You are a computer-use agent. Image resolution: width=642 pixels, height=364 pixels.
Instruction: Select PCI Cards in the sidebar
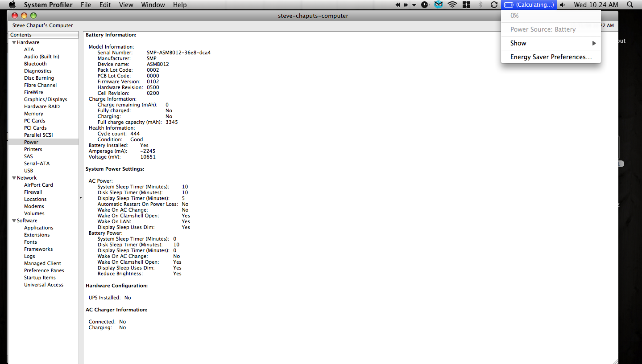pyautogui.click(x=35, y=128)
